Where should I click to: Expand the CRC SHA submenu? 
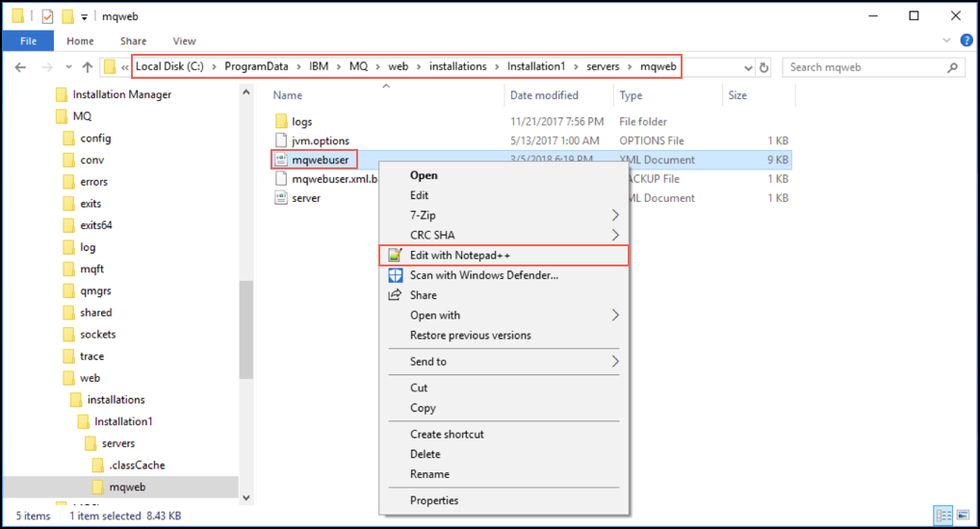503,236
